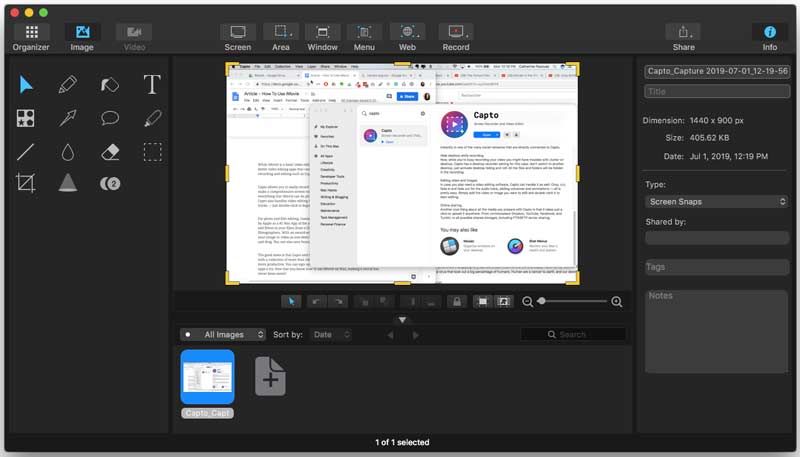This screenshot has height=457, width=800.
Task: Select the Numbering steps tool
Action: pos(110,184)
